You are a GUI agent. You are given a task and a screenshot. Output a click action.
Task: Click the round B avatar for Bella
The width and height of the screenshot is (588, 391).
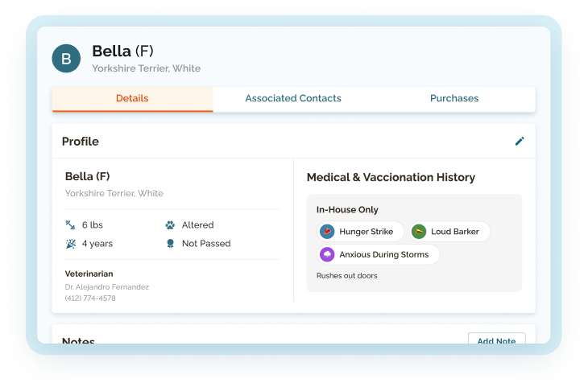pyautogui.click(x=66, y=59)
